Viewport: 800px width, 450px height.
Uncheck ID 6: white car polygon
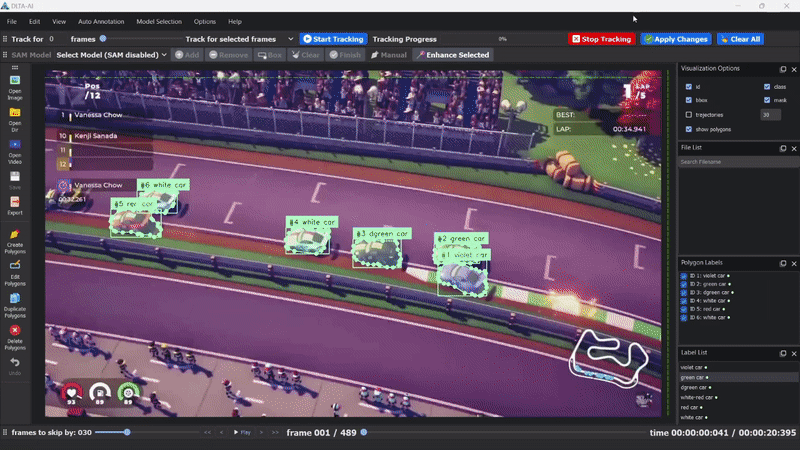[x=684, y=317]
